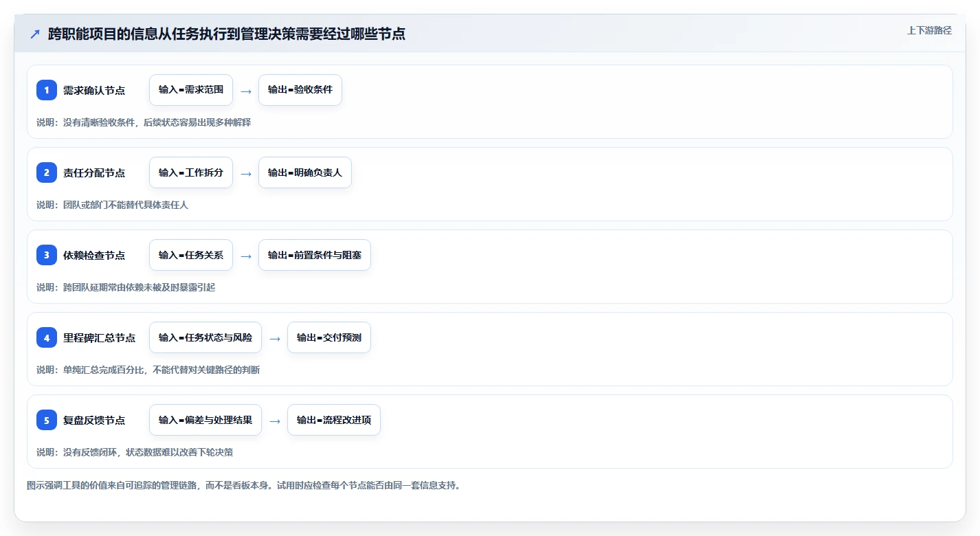The width and height of the screenshot is (980, 536).
Task: Click the note about 单纯汇总完成百分比
Action: tap(148, 370)
